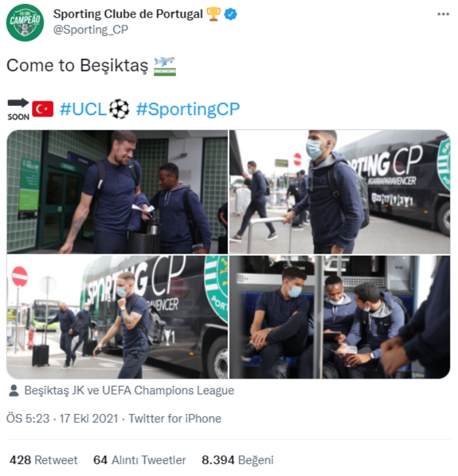The image size is (458, 476).
Task: Open the three-dot more options menu
Action: [x=444, y=14]
